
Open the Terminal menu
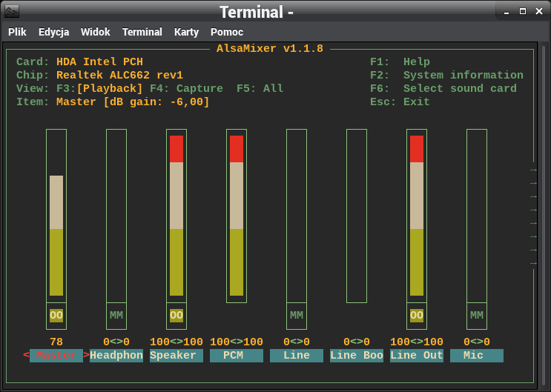(142, 32)
